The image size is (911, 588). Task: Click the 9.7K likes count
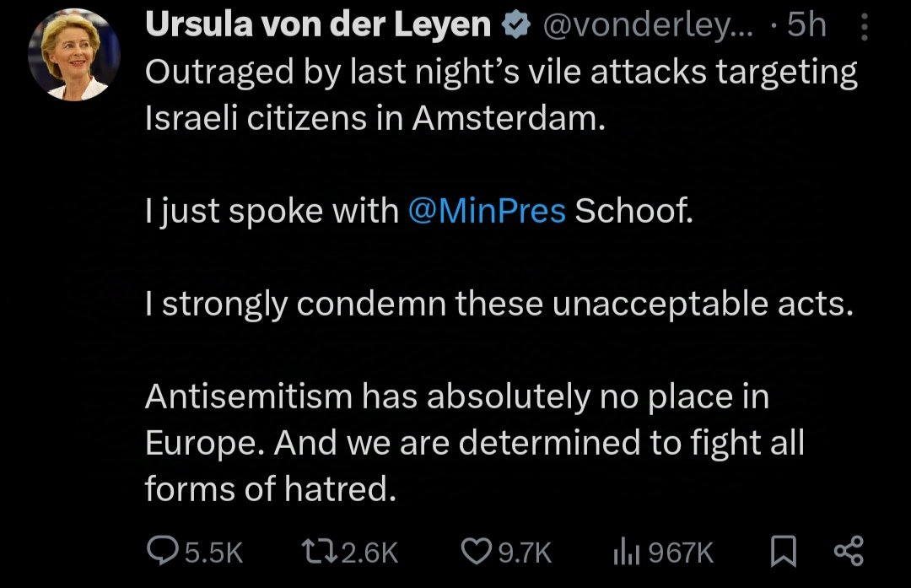click(525, 553)
